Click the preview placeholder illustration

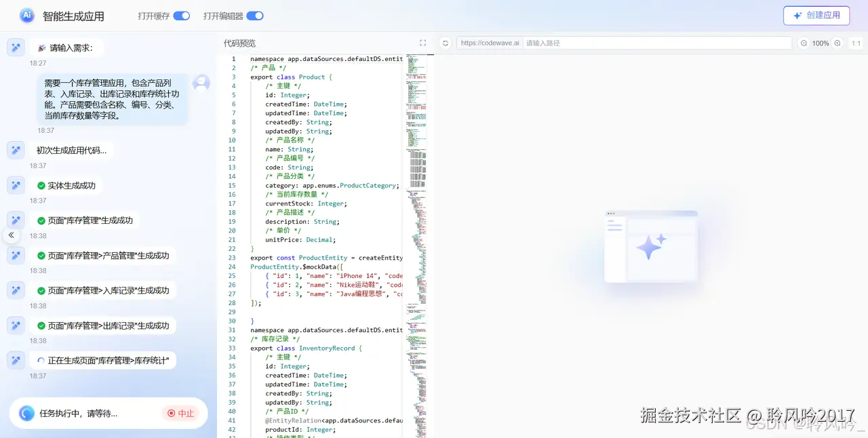[651, 246]
